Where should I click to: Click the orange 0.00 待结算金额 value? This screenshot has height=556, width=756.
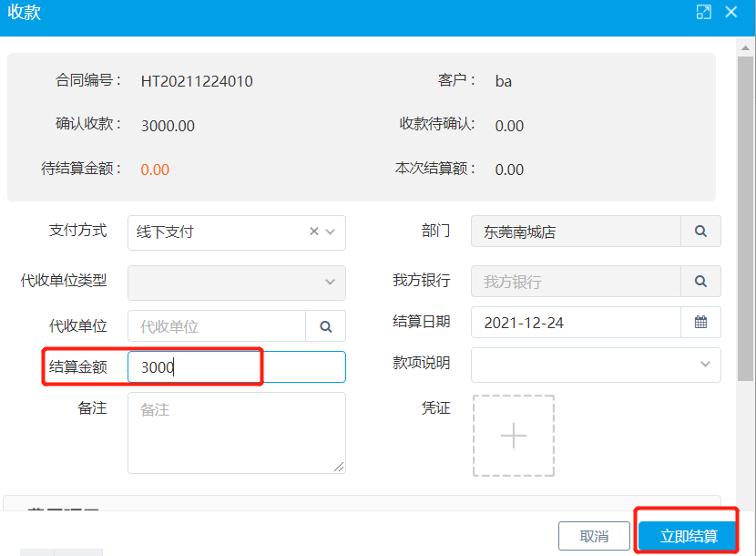point(155,170)
